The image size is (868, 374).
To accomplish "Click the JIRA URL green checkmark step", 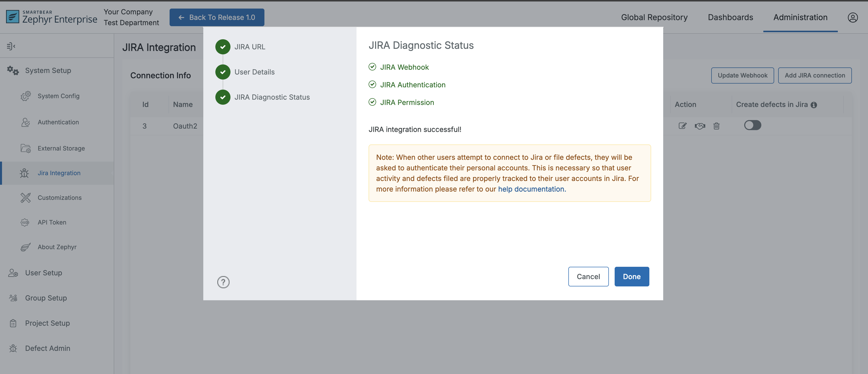I will click(222, 47).
